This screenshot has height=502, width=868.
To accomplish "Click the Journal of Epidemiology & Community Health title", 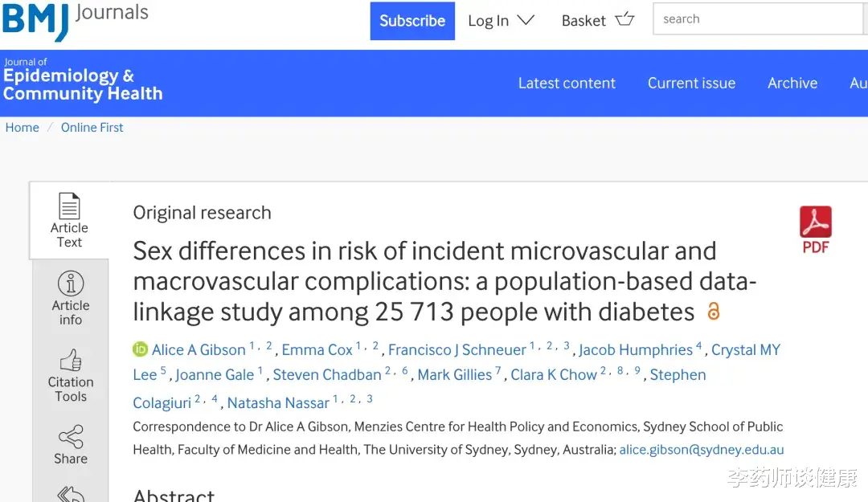I will point(83,81).
